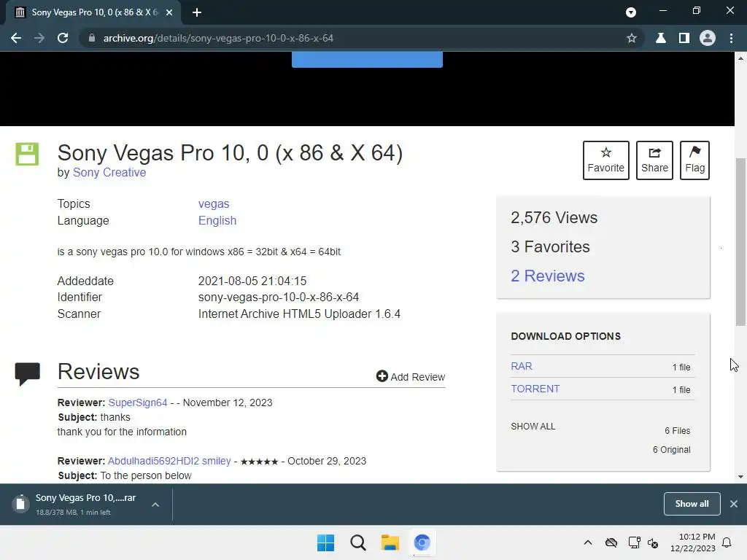747x560 pixels.
Task: Open the notifications bell icon
Action: click(x=727, y=542)
